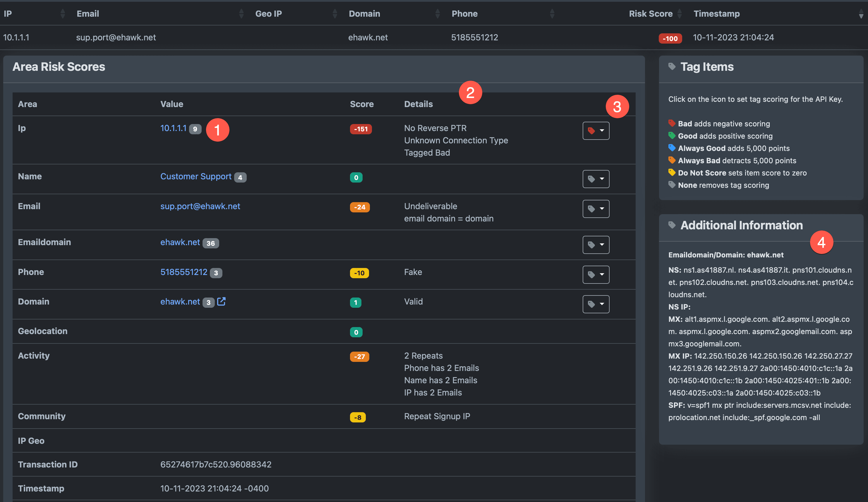Click the 'No Reverse PTR' detail text
The height and width of the screenshot is (502, 868).
[x=435, y=128]
